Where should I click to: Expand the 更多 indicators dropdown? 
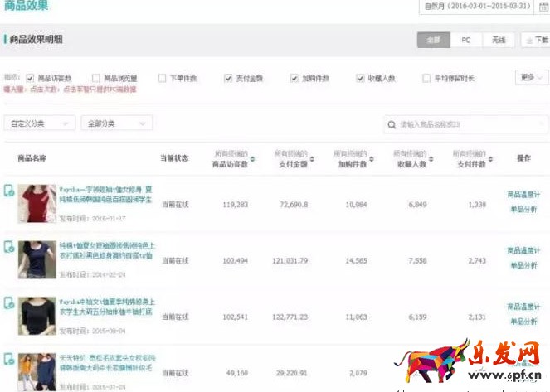tap(531, 77)
